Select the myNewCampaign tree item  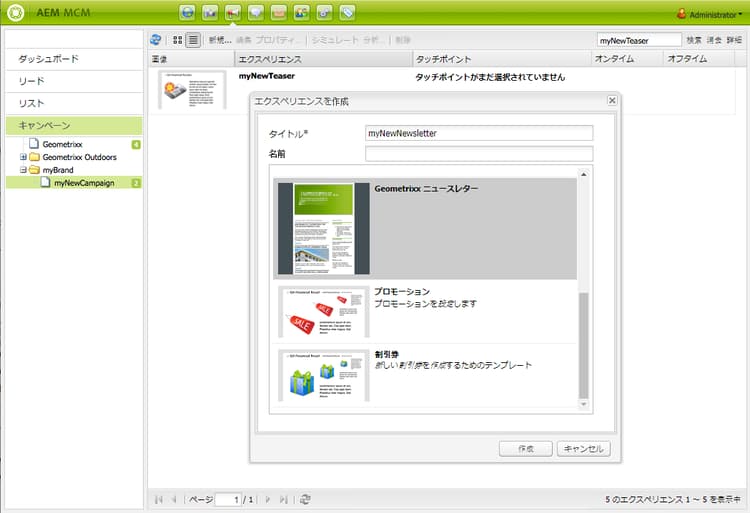click(74, 183)
